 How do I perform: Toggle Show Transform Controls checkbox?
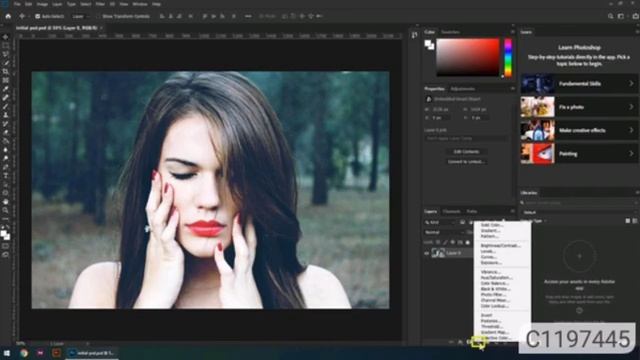[98, 16]
